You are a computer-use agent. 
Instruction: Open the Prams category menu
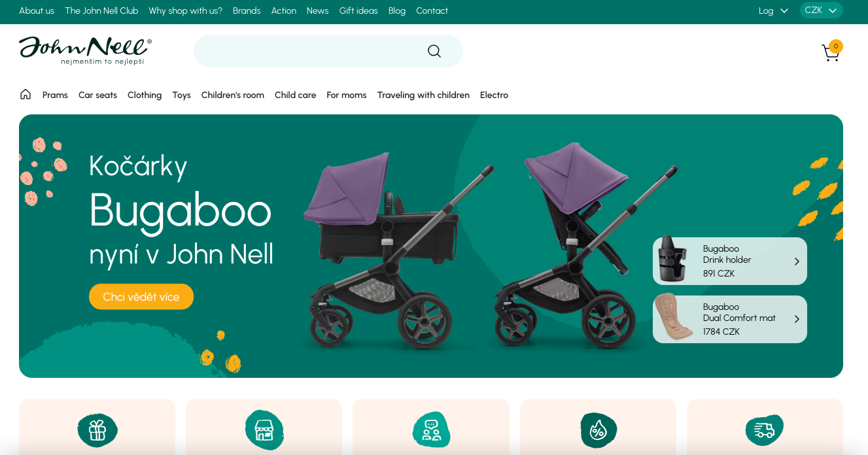click(x=55, y=95)
